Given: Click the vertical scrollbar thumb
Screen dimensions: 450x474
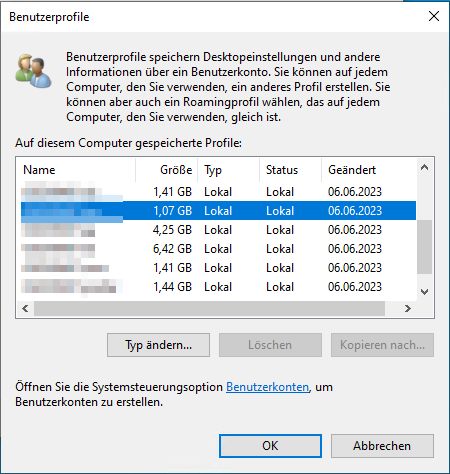Looking at the screenshot, I should 424,247.
